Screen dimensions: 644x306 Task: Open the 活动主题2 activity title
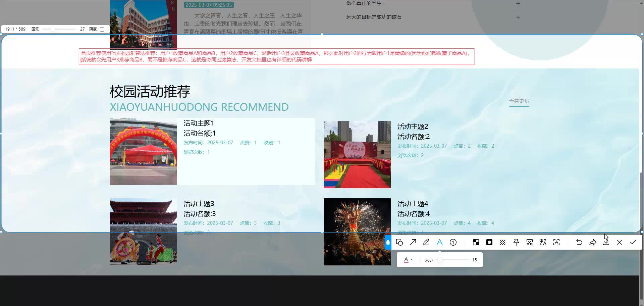pos(413,126)
